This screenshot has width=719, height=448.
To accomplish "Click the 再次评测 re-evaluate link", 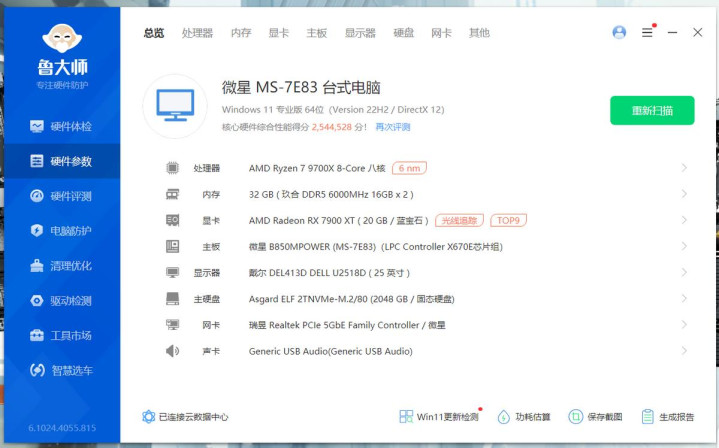I will click(x=393, y=127).
